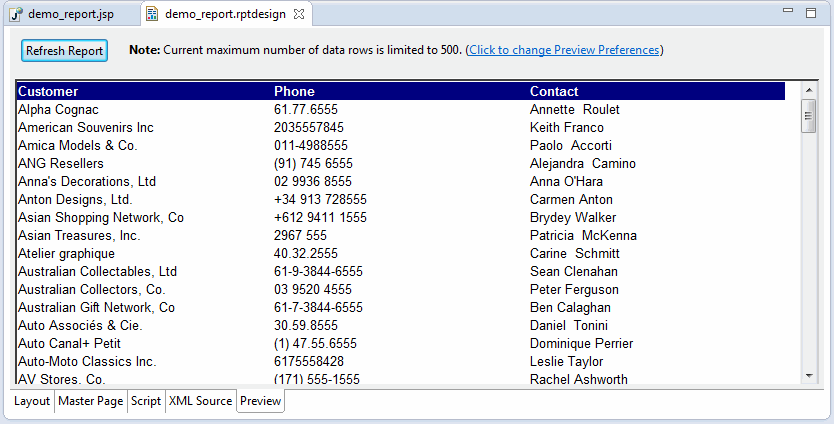This screenshot has width=834, height=424.
Task: Click the vertical scrollbar thumb
Action: click(x=809, y=115)
